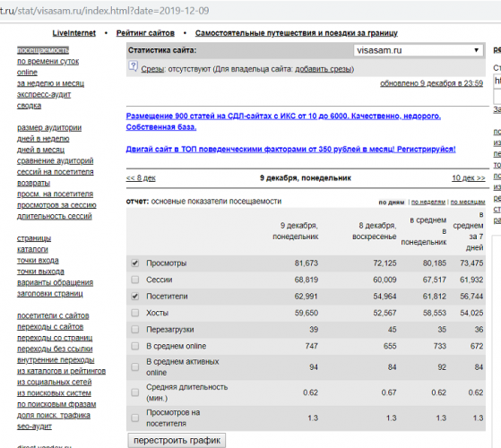Open из поисковых систем report
The image size is (501, 448).
coord(54,393)
